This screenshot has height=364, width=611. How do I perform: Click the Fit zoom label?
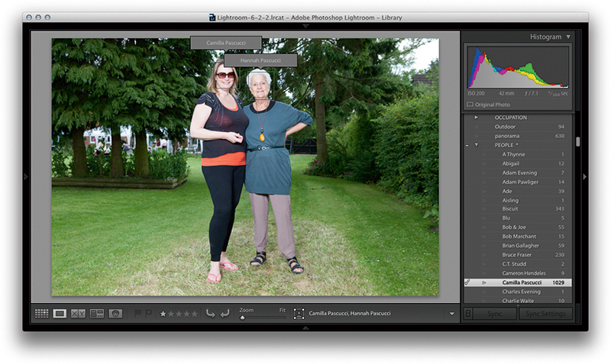[283, 310]
